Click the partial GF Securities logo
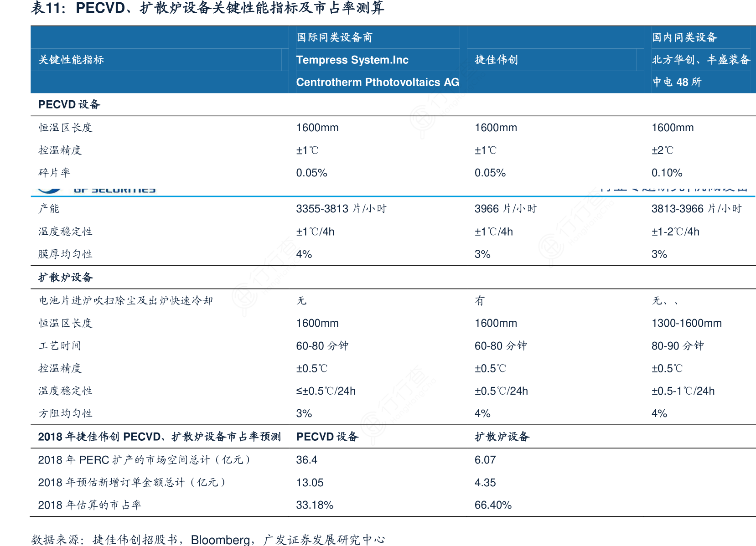The height and width of the screenshot is (546, 756). click(x=97, y=189)
